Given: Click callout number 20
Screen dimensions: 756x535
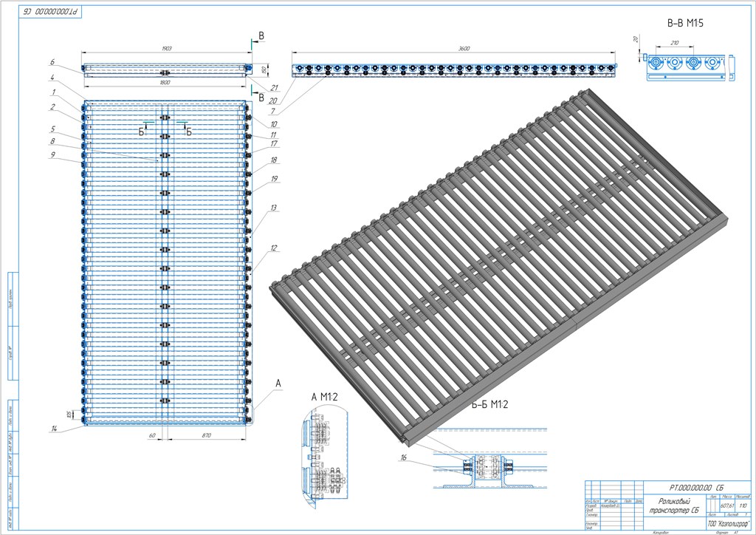Looking at the screenshot, I should tap(273, 100).
